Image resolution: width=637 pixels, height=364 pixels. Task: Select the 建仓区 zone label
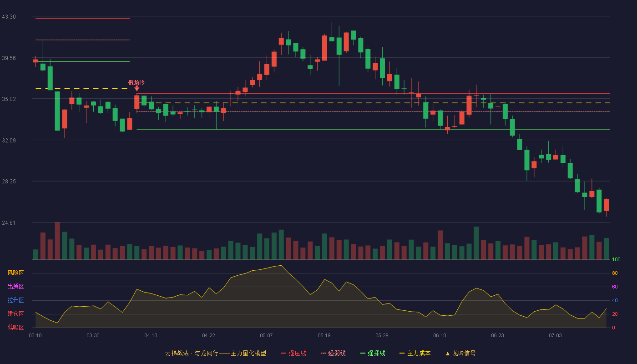tap(15, 314)
